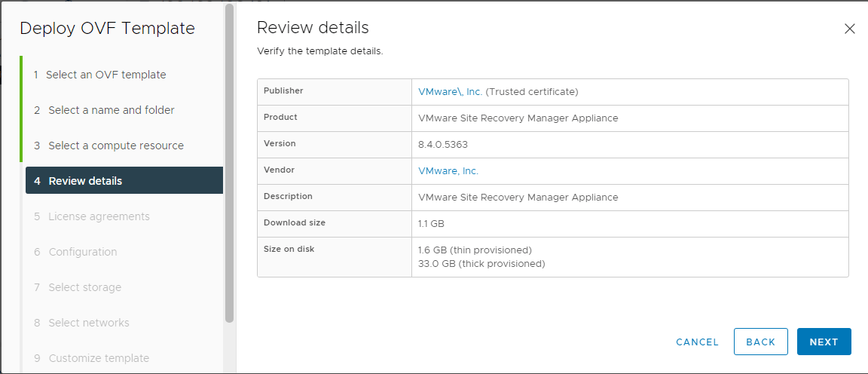868x374 pixels.
Task: Click step 8 Select networks
Action: coord(81,323)
